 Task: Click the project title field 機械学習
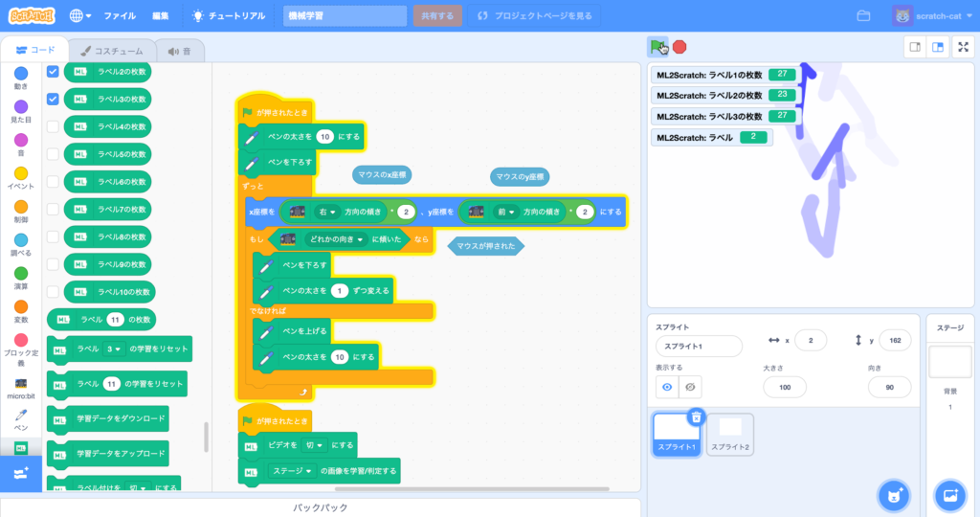tap(345, 16)
